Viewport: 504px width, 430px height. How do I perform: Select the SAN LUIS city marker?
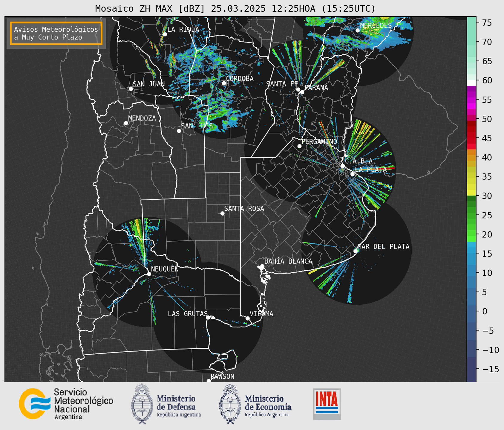point(179,131)
